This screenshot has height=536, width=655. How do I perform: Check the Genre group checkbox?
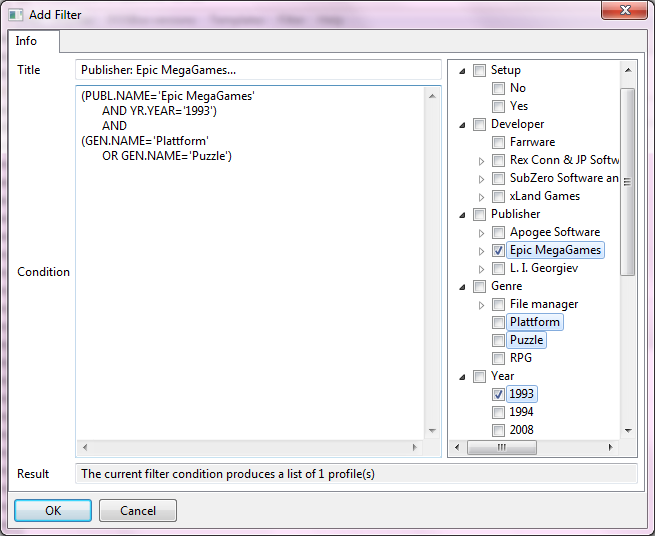pyautogui.click(x=479, y=286)
